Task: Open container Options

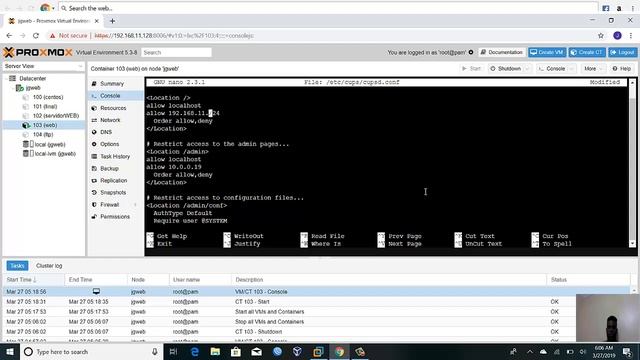Action: tap(109, 144)
